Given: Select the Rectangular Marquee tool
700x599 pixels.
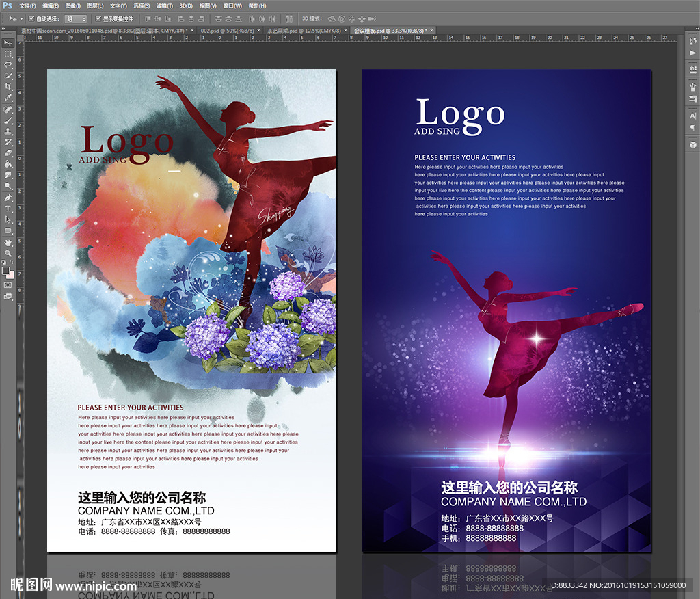Looking at the screenshot, I should [8, 53].
